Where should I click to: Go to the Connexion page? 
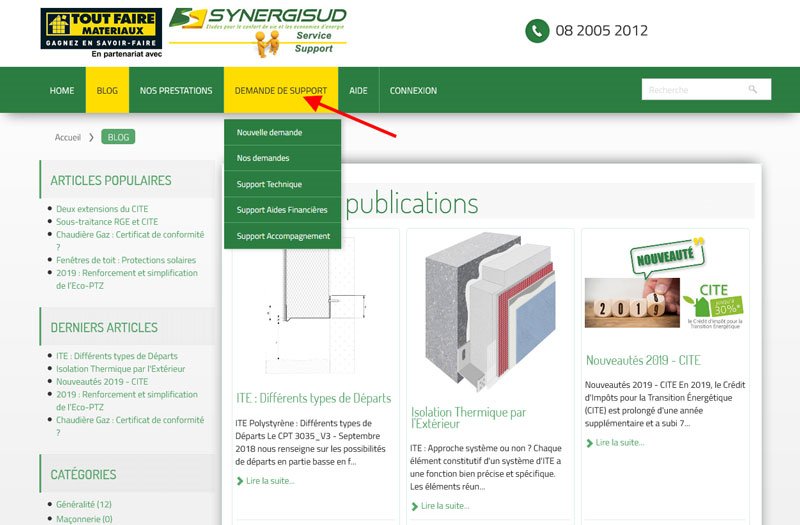tap(413, 91)
